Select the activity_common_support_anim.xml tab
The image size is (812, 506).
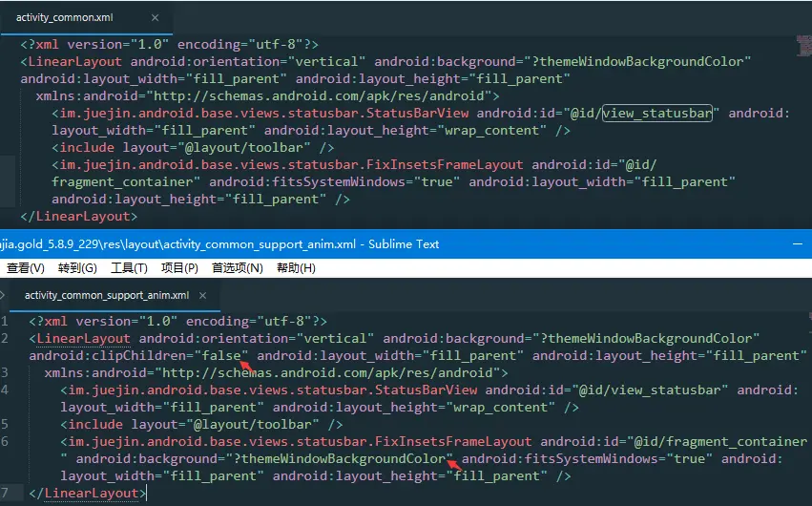click(107, 295)
